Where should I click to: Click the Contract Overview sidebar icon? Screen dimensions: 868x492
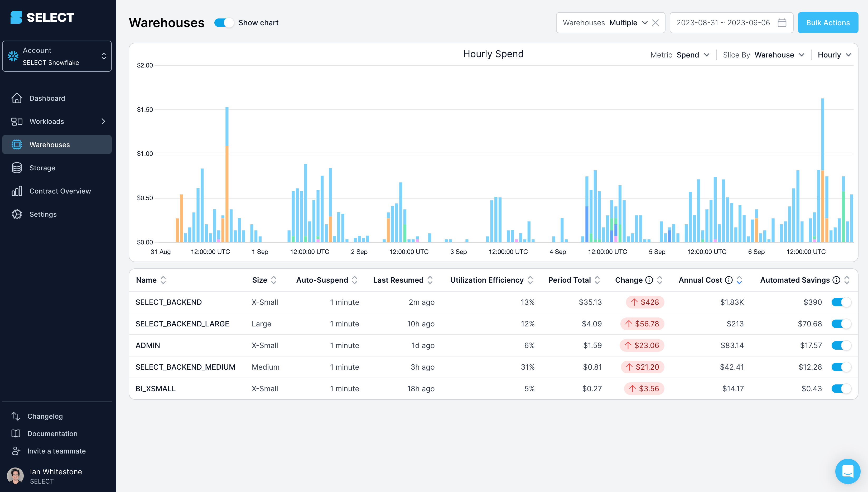[17, 191]
